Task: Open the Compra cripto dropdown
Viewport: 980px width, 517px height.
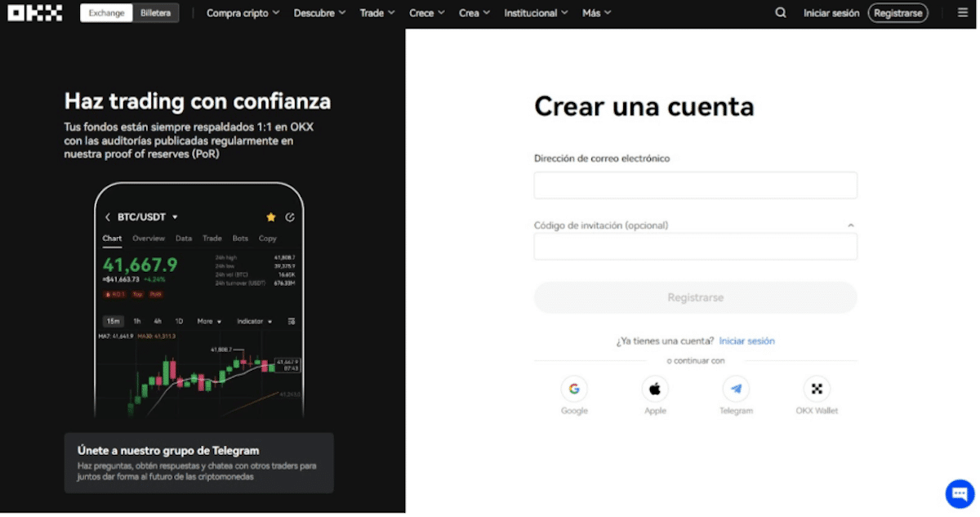Action: [x=243, y=12]
